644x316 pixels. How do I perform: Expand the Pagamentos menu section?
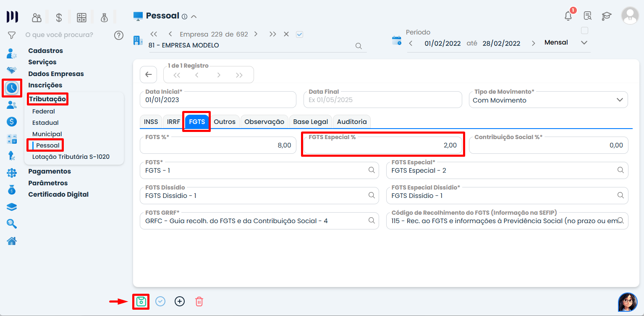tap(50, 171)
